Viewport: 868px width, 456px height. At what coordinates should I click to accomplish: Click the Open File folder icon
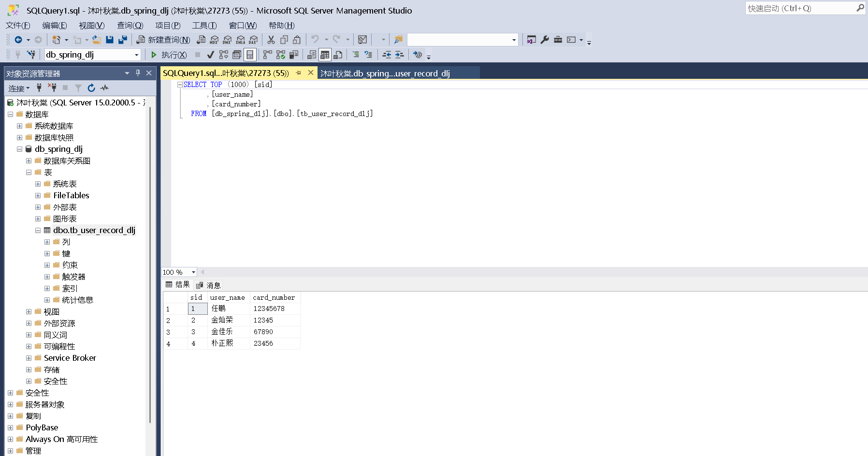[x=97, y=40]
